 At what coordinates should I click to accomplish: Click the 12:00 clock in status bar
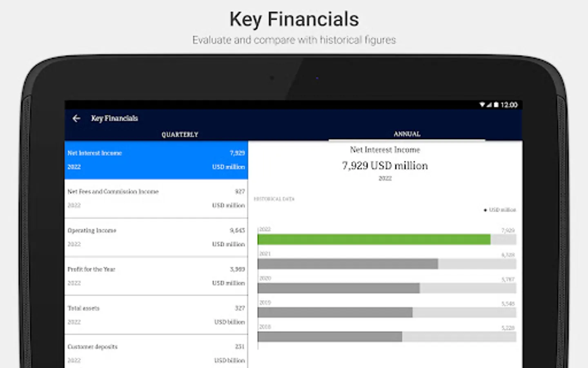[509, 105]
